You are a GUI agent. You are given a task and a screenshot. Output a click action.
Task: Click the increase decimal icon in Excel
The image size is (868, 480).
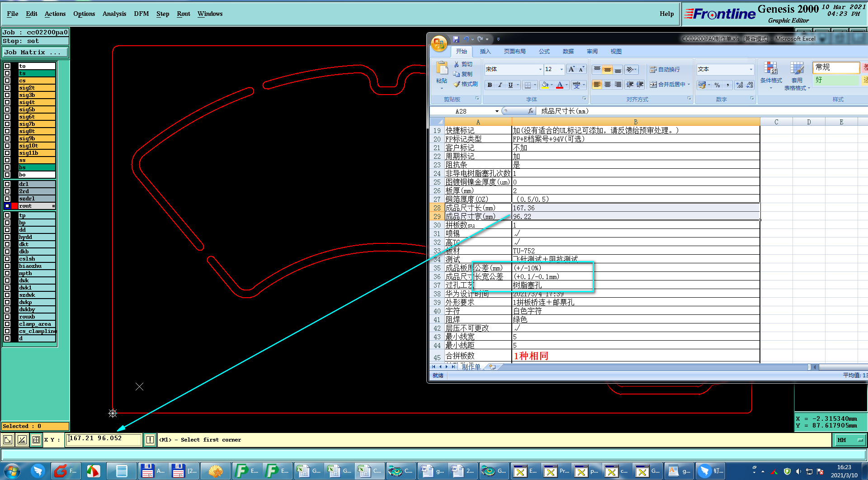(x=740, y=85)
